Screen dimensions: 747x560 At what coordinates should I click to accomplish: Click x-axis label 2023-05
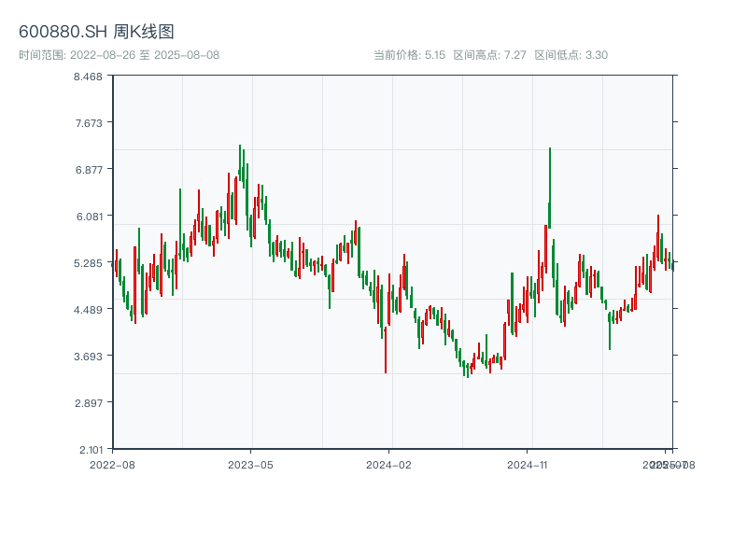point(250,465)
